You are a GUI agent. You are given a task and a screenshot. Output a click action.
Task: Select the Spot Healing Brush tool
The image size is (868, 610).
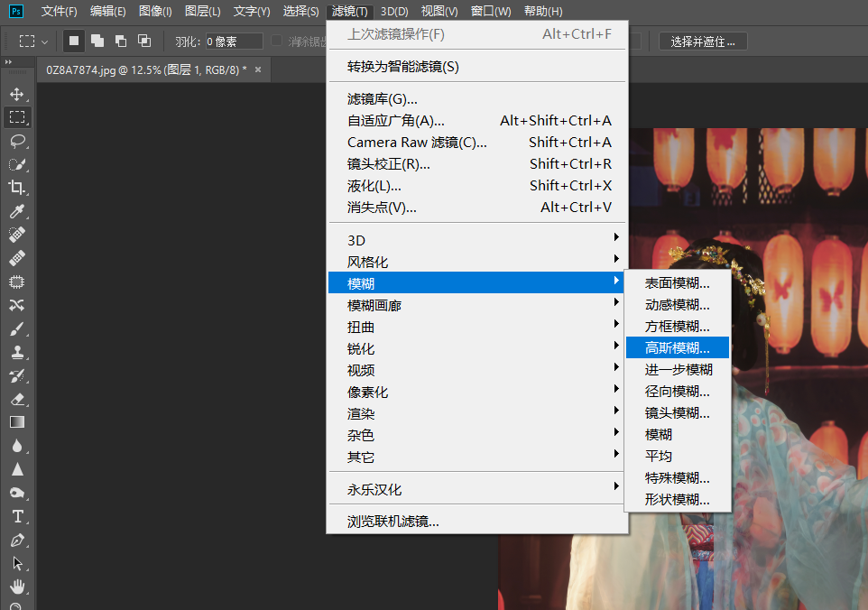[x=17, y=235]
